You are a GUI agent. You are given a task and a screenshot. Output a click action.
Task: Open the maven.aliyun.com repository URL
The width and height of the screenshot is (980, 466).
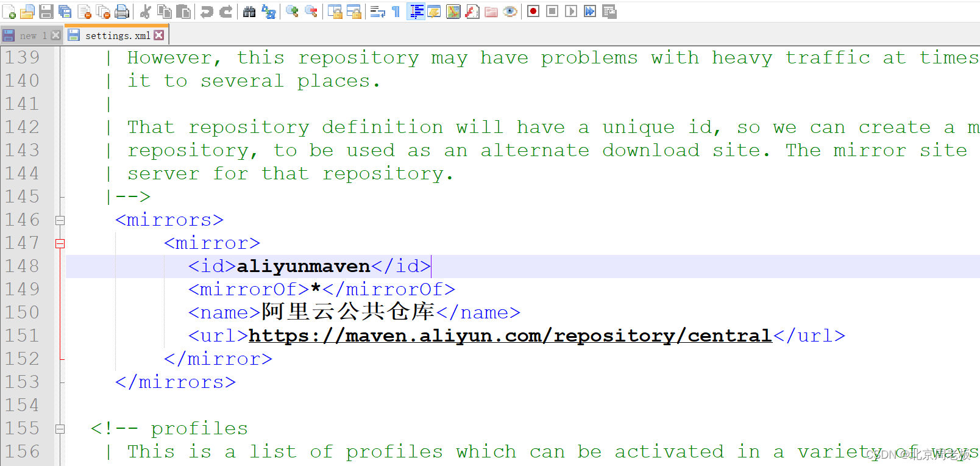click(x=511, y=335)
